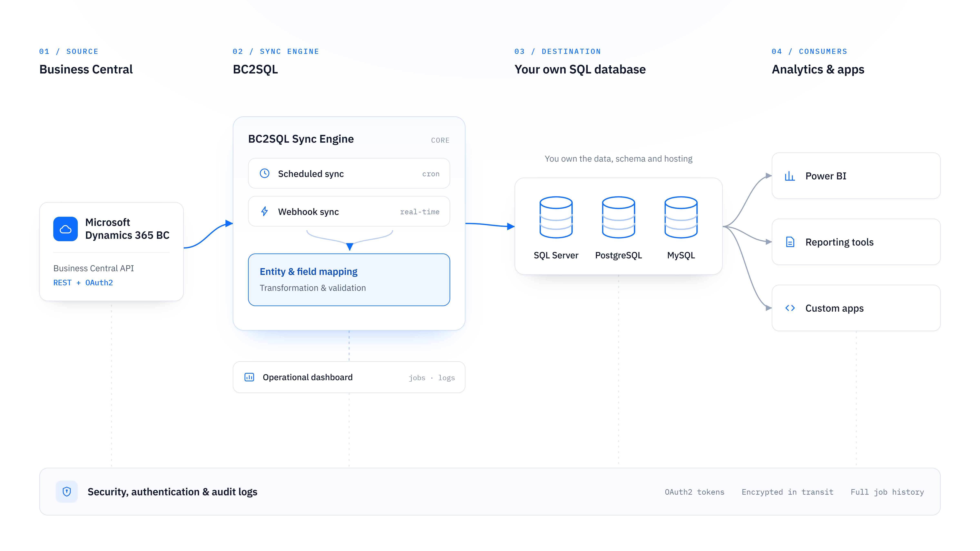Click the code brackets icon next to Custom apps
The image size is (980, 551).
(790, 308)
